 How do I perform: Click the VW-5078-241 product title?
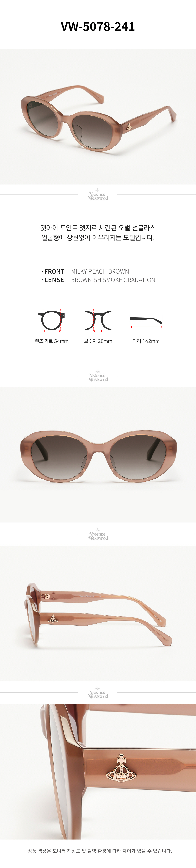[x=98, y=26]
